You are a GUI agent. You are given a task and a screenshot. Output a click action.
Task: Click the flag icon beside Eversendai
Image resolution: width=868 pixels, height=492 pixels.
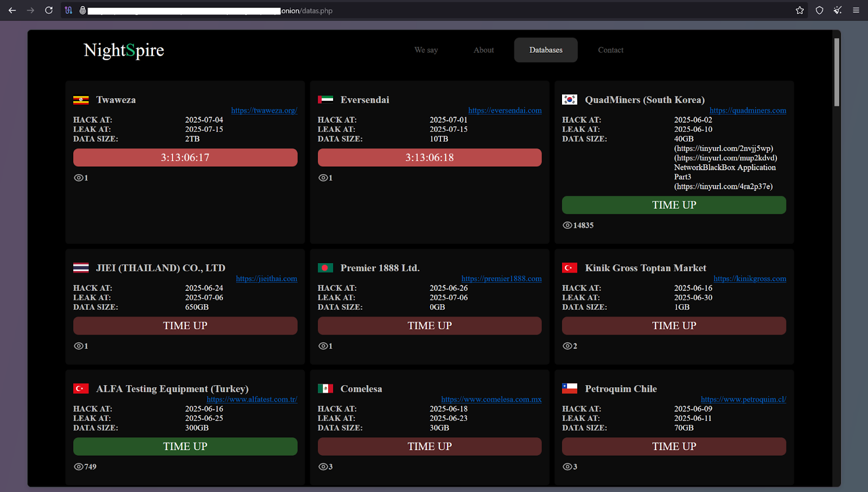pyautogui.click(x=325, y=100)
